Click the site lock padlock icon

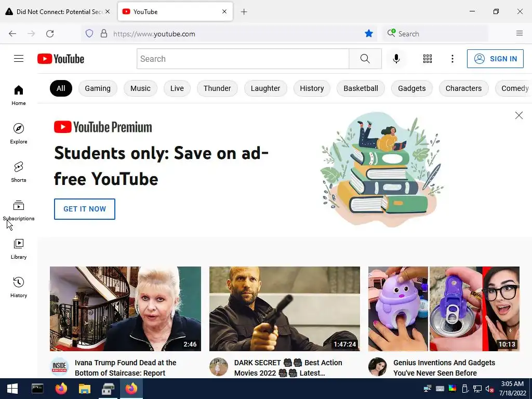tap(104, 34)
